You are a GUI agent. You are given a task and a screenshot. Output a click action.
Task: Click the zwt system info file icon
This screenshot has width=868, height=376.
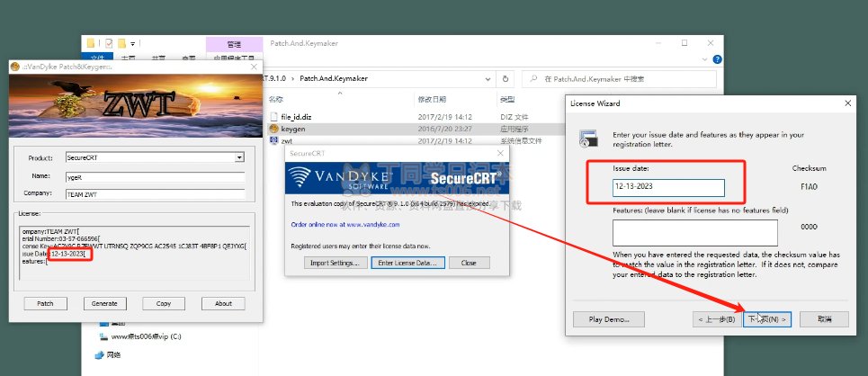(x=273, y=140)
